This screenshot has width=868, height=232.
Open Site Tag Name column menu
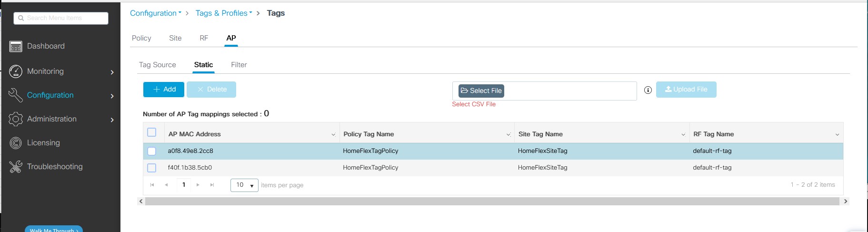[x=683, y=135]
